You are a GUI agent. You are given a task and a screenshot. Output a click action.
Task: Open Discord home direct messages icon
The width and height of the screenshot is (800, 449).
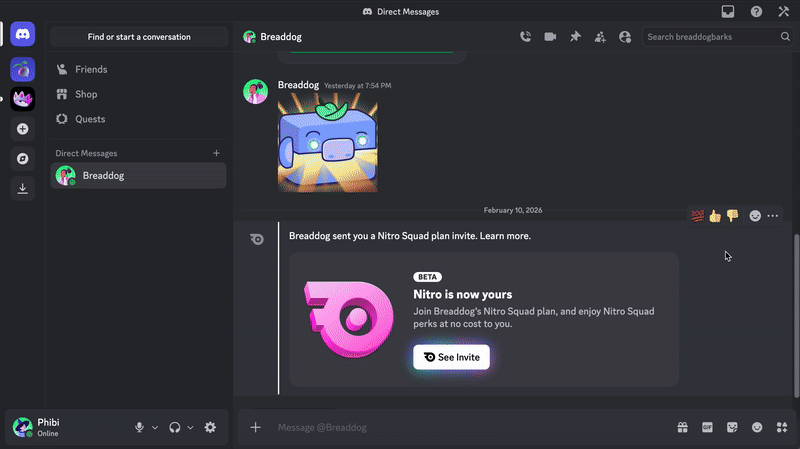(22, 34)
